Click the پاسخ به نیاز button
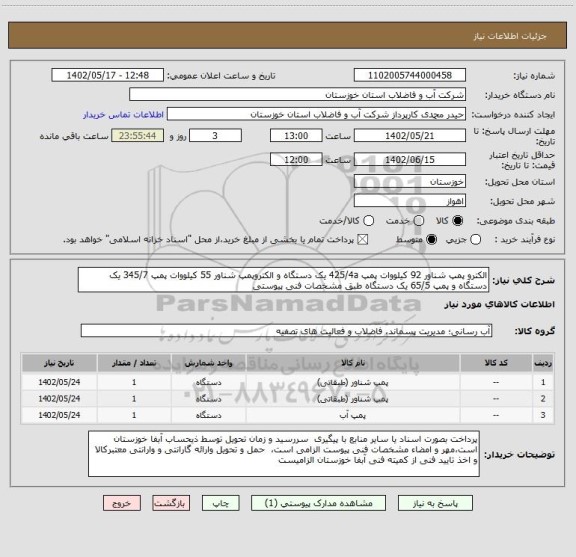576x557 pixels. (x=435, y=503)
